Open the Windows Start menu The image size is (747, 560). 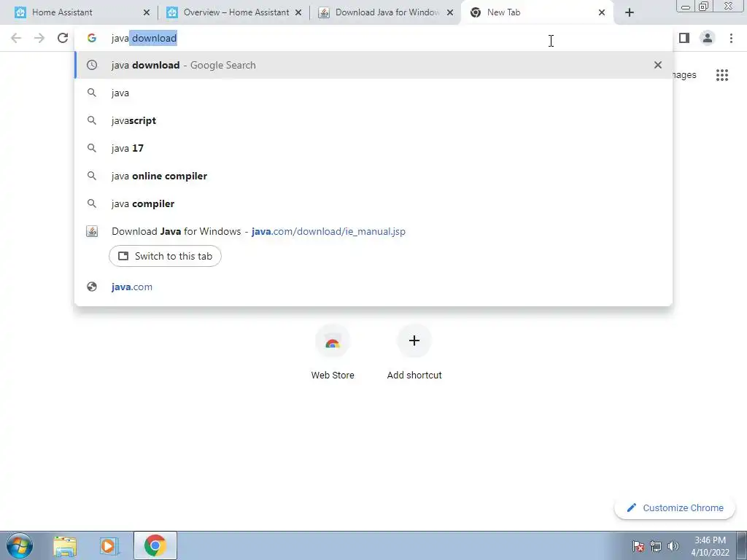(x=20, y=545)
